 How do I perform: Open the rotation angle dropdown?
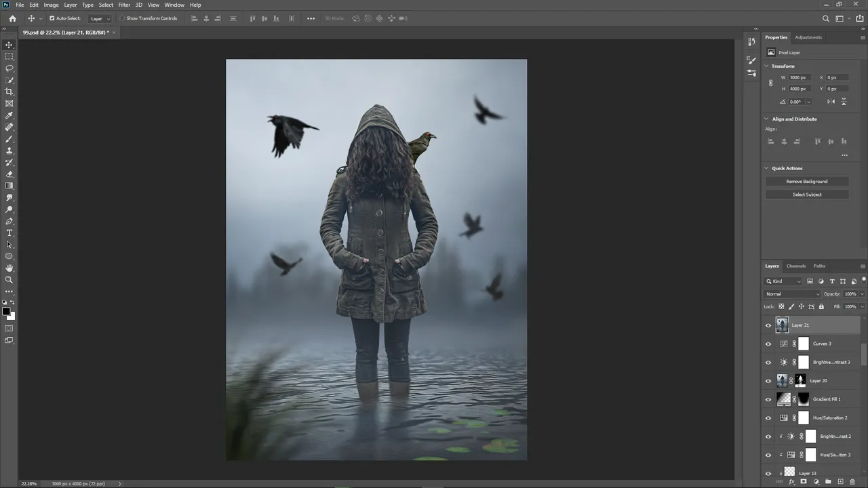(x=808, y=102)
